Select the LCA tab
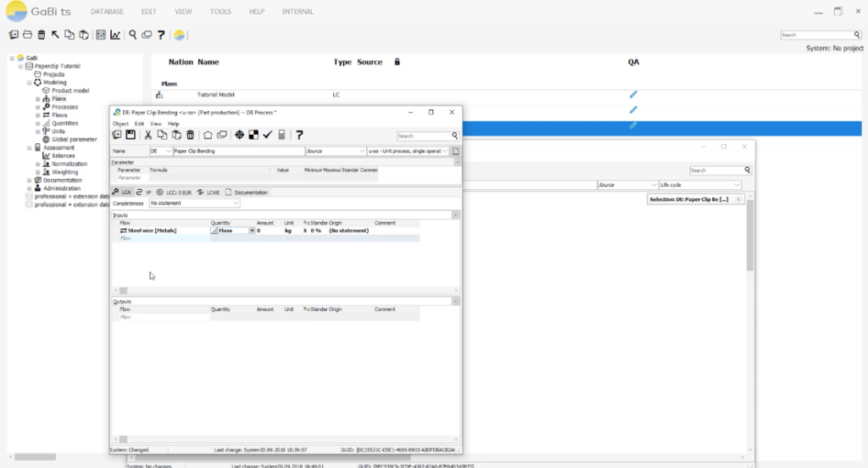Image resolution: width=868 pixels, height=468 pixels. point(122,192)
